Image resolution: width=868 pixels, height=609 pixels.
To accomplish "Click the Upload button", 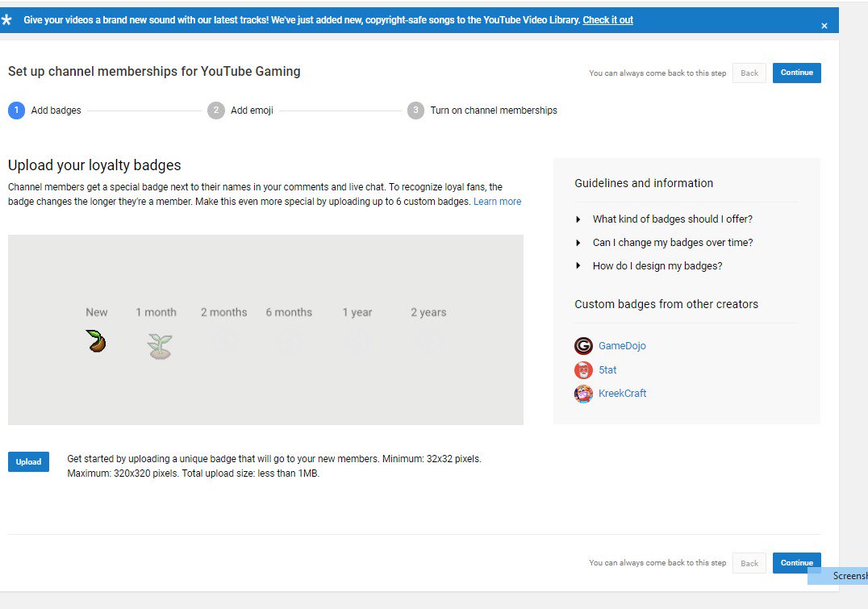I will click(28, 461).
